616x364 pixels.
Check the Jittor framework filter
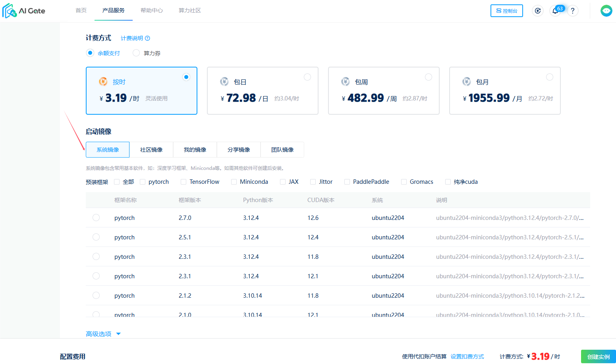[x=313, y=182]
